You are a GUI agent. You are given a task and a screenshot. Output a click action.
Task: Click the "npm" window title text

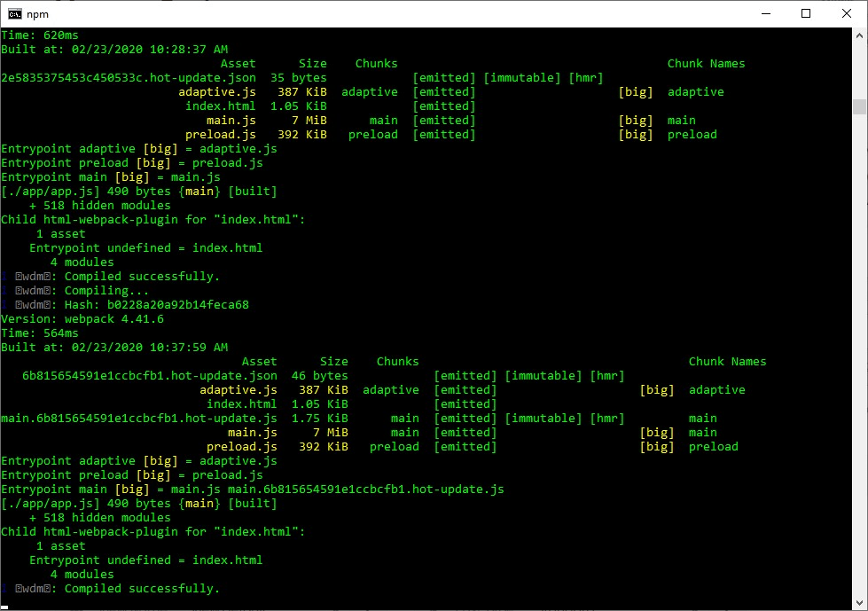(37, 14)
